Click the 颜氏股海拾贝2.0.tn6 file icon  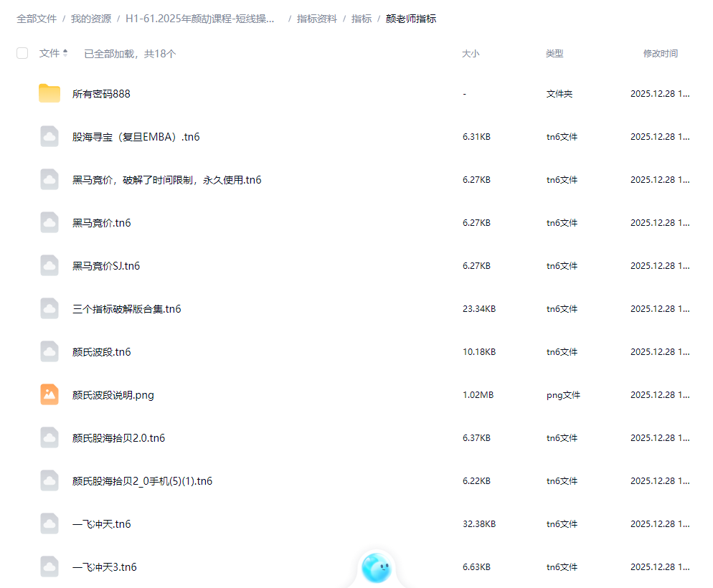coord(49,437)
